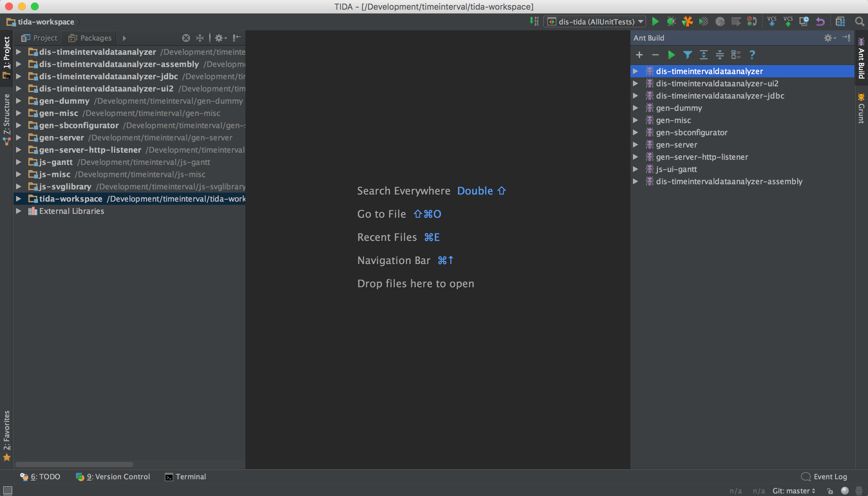This screenshot has width=868, height=496.
Task: Toggle the Z: Structure tool window
Action: [x=6, y=119]
